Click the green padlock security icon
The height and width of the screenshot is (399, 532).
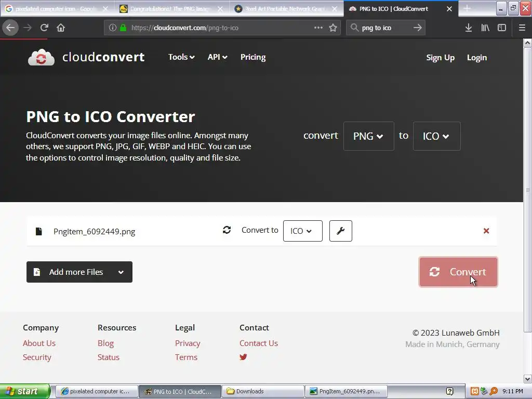click(x=123, y=28)
